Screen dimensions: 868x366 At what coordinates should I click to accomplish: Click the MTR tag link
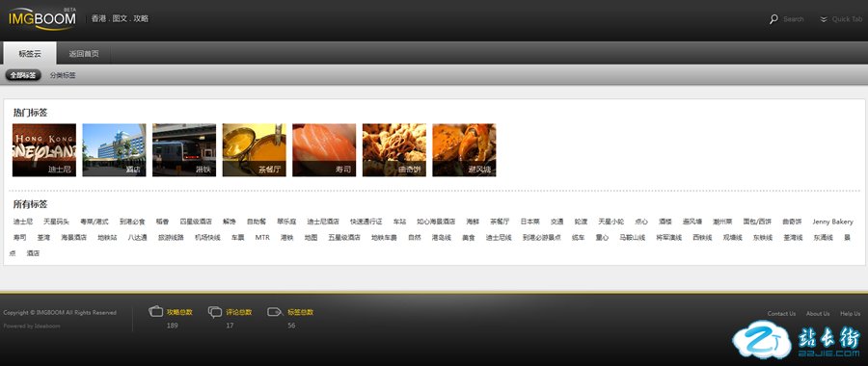pyautogui.click(x=262, y=238)
